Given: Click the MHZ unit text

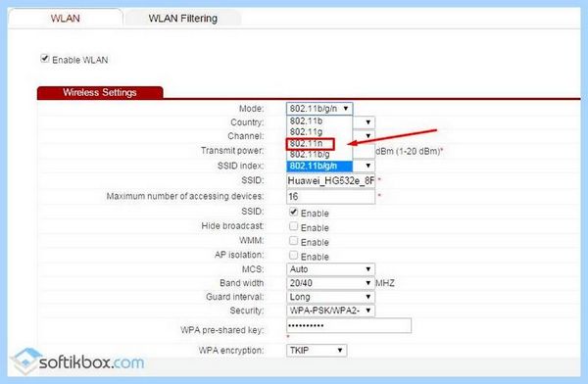Looking at the screenshot, I should tap(385, 283).
